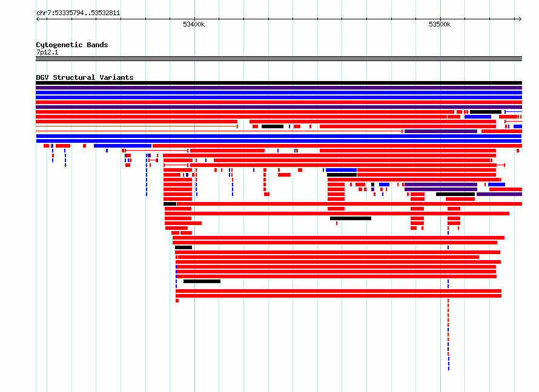Image resolution: width=539 pixels, height=392 pixels.
Task: Select the long vertical dashed red-blue variant stack at bottom
Action: (x=448, y=335)
